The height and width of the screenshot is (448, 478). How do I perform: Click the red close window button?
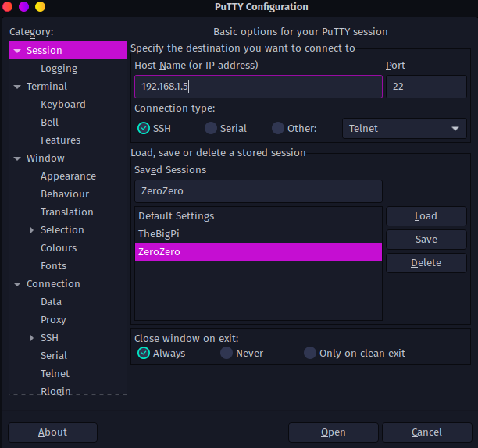7,6
